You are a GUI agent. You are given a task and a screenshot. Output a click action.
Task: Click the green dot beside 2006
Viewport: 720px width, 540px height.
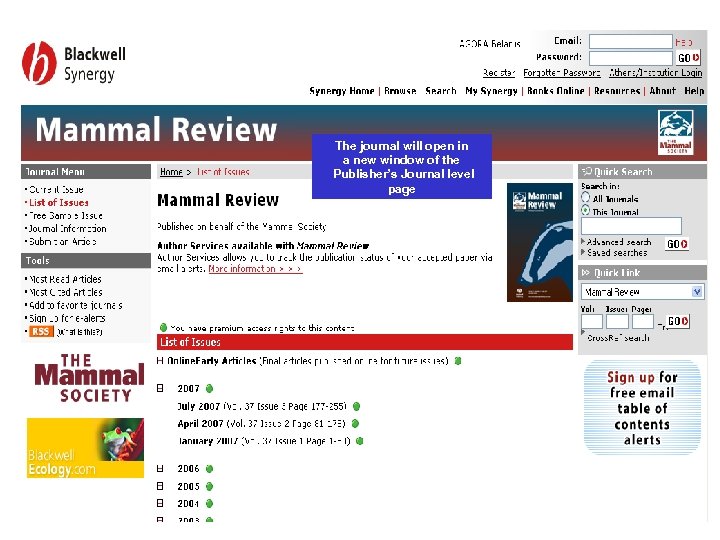[x=209, y=469]
